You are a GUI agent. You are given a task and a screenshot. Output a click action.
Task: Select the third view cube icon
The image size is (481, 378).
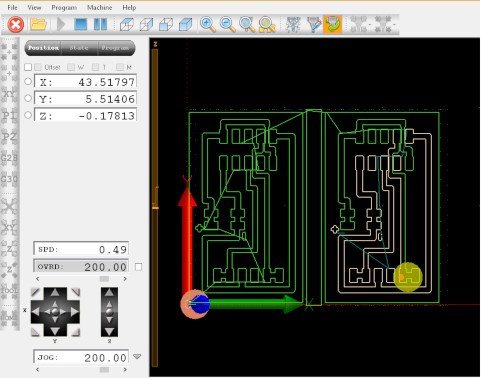(166, 24)
